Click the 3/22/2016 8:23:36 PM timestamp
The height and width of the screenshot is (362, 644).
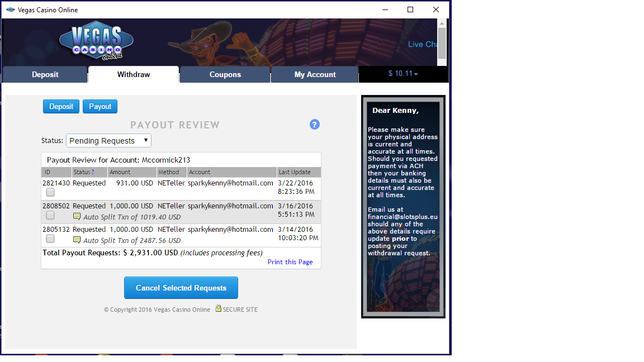(x=296, y=187)
